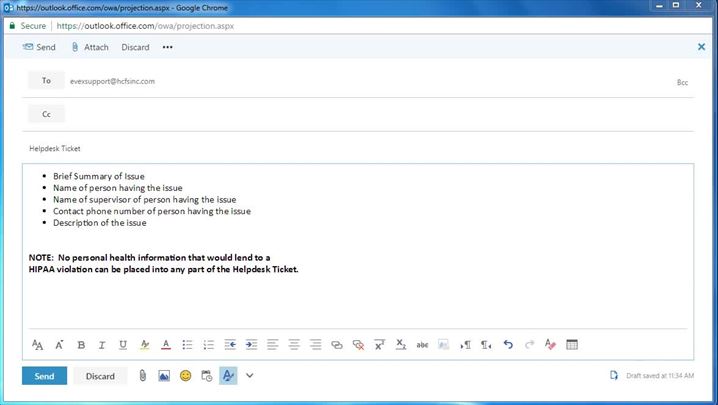Toggle underline text formatting
This screenshot has height=405, width=718.
123,345
